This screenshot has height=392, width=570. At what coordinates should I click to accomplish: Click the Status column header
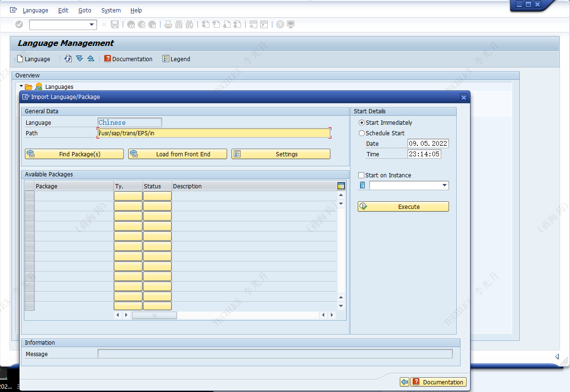[157, 186]
